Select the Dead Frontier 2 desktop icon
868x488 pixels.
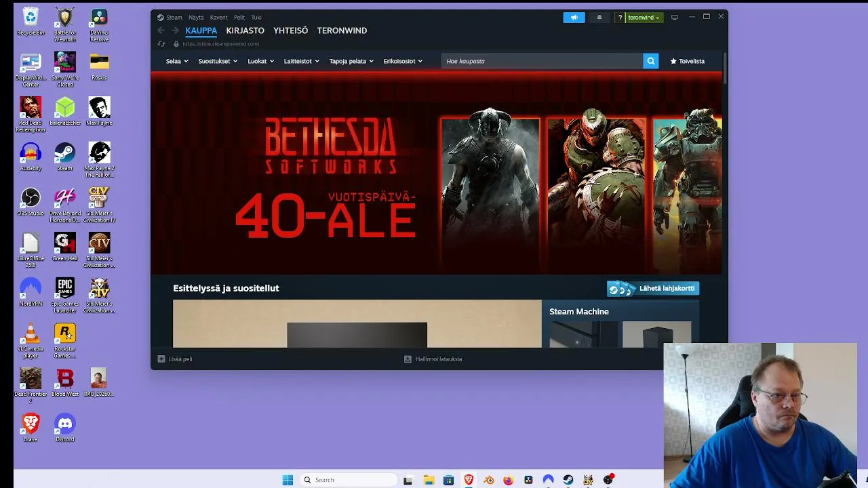31,385
